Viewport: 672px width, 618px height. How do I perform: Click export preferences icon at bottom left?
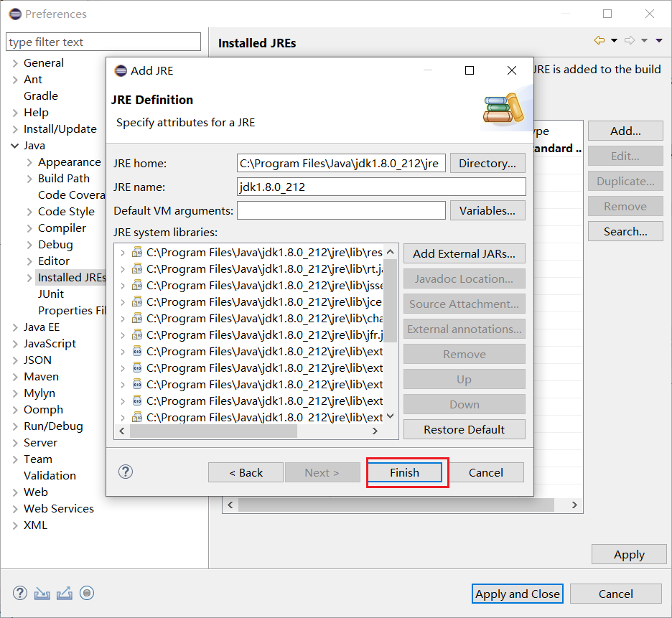click(x=65, y=593)
